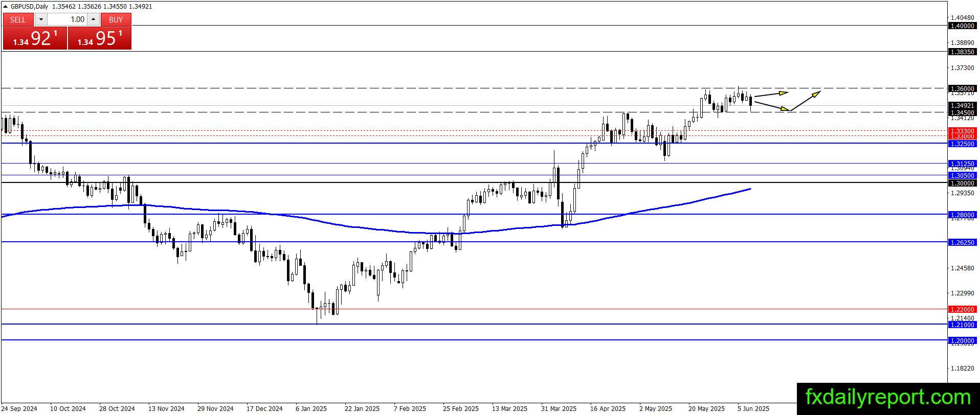
Task: Click the blue 1.26250 level label
Action: (x=962, y=242)
